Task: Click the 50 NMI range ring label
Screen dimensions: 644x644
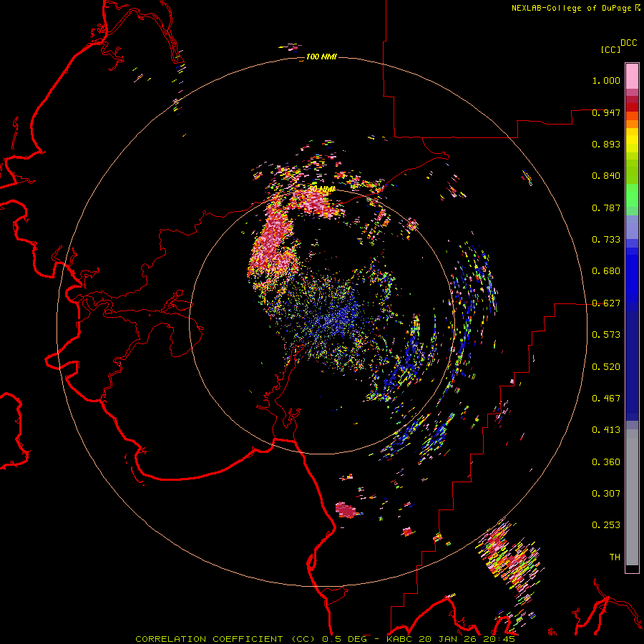Action: (x=321, y=189)
